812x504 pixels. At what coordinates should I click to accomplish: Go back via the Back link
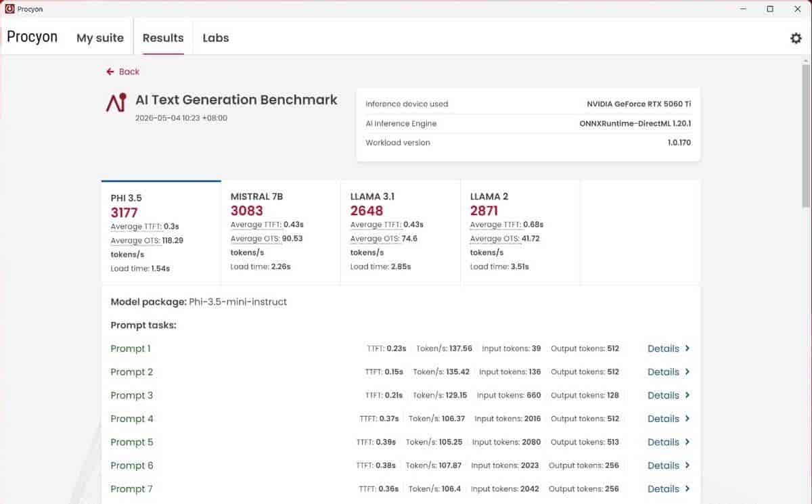click(122, 72)
